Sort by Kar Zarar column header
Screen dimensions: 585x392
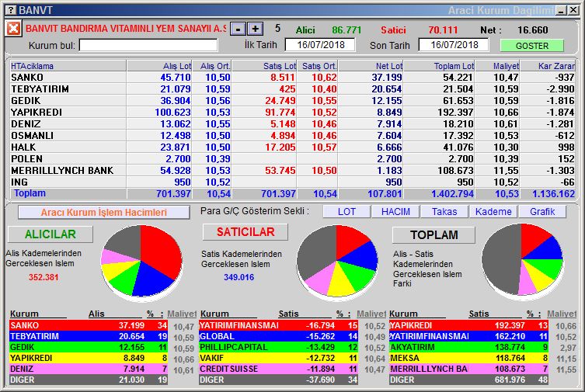548,66
